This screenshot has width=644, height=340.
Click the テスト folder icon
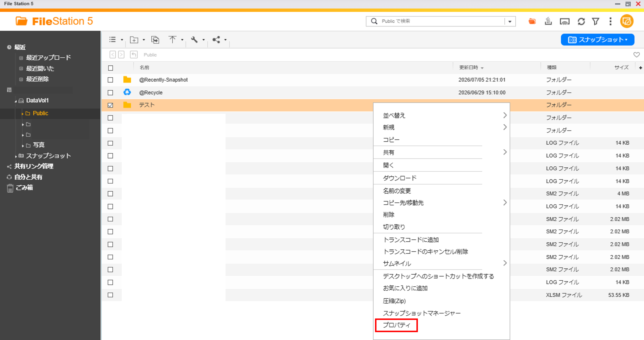[127, 105]
